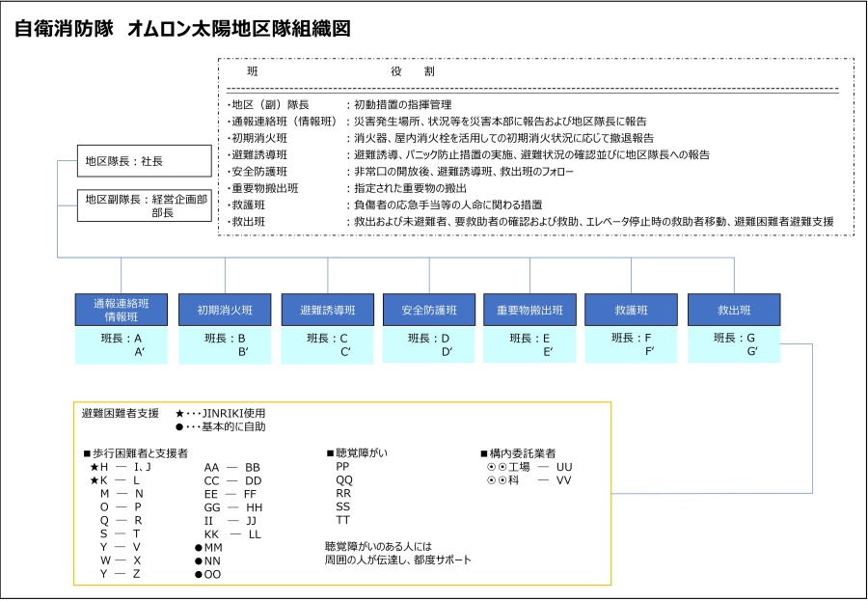Select the 班長：D D′ cell

click(x=429, y=344)
